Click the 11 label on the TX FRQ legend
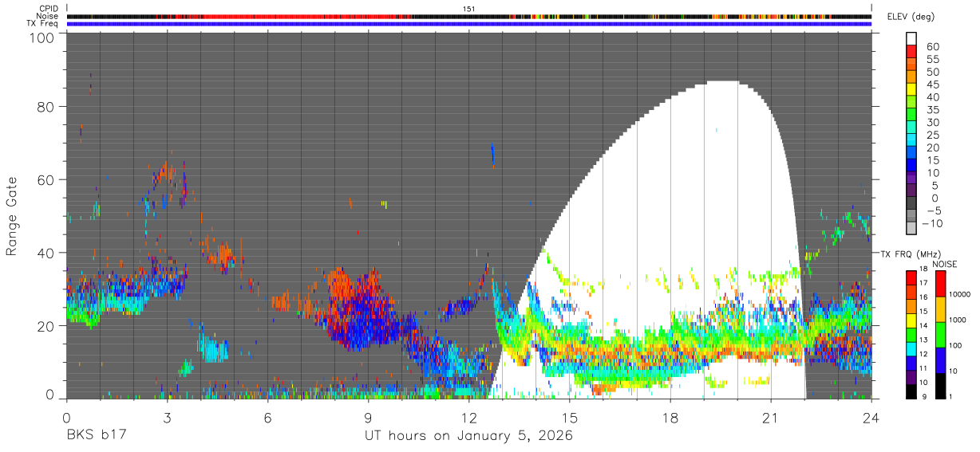980x452 pixels. [x=923, y=368]
